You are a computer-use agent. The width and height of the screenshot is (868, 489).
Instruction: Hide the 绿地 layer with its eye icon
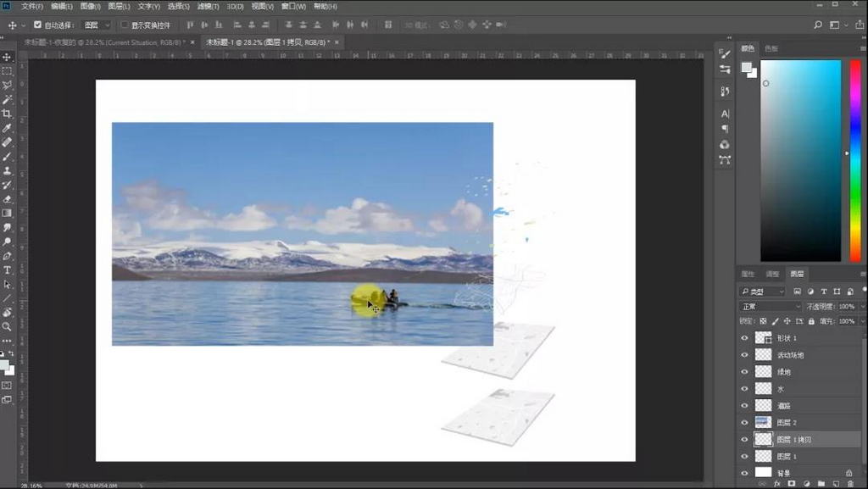[745, 372]
